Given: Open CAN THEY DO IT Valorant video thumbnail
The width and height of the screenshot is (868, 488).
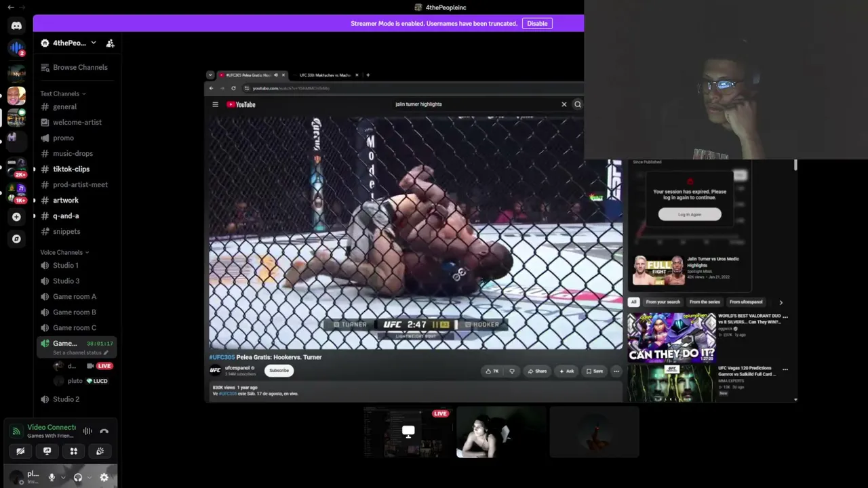Looking at the screenshot, I should click(671, 337).
